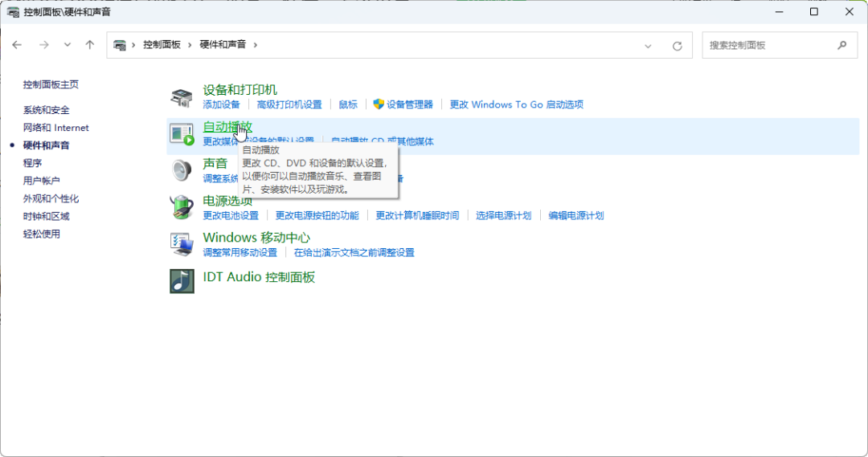
Task: Click the AutoPlay category icon
Action: tap(182, 134)
